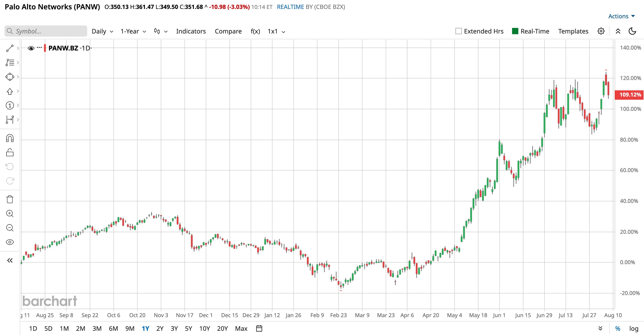
Task: Click the 109.12% current value label
Action: click(x=629, y=95)
